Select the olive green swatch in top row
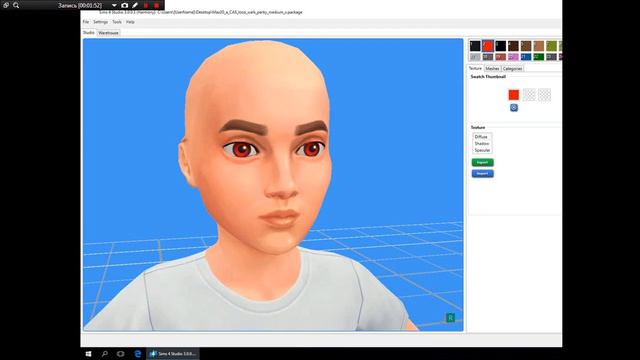The image size is (640, 360). pyautogui.click(x=551, y=46)
